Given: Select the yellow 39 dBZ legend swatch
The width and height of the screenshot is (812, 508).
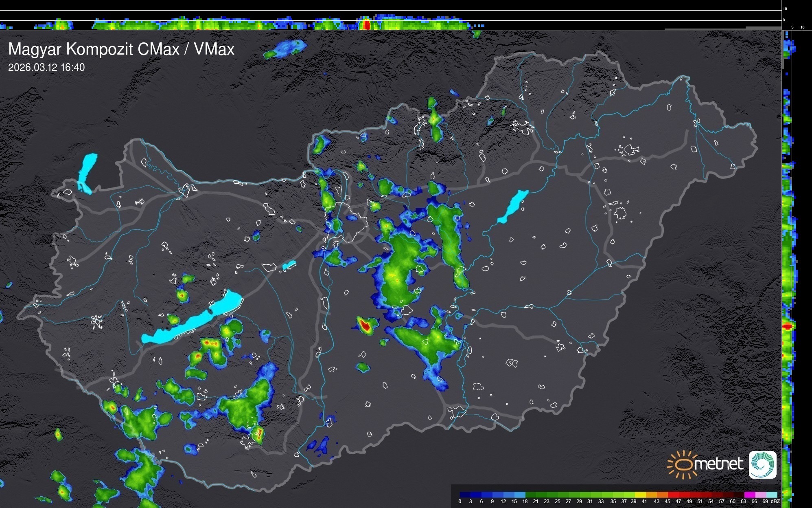Looking at the screenshot, I should 640,495.
